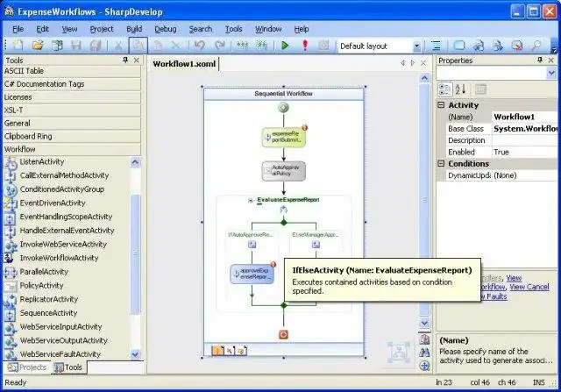561x392 pixels.
Task: Collapse the EvaluateExpenseReport activity
Action: pos(251,200)
